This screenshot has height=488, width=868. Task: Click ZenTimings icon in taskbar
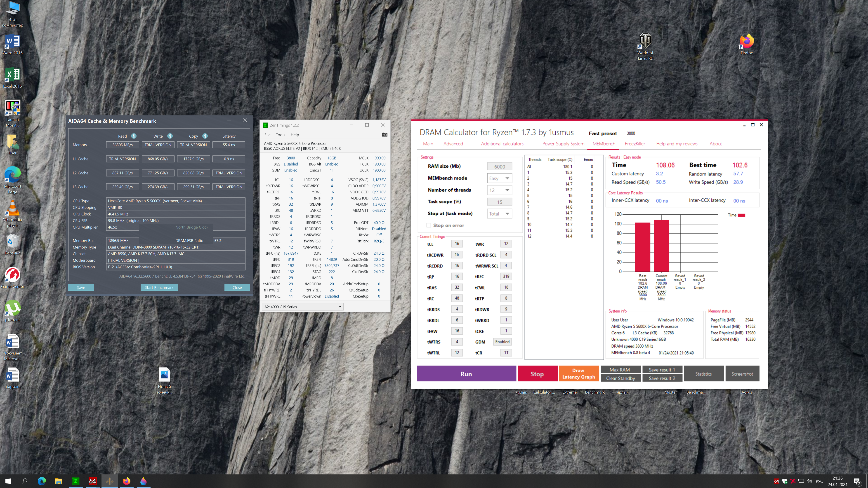click(76, 481)
